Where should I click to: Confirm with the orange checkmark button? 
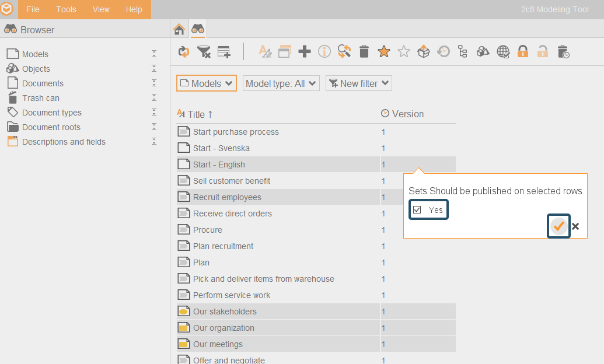(x=558, y=226)
